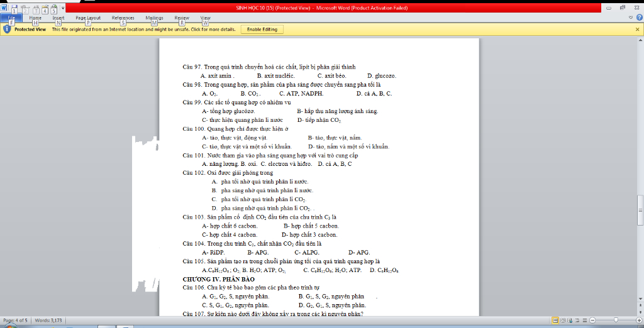This screenshot has height=328, width=644.
Task: Click answer B. pha sáng nhờ quá trình phân li nước
Action: pos(262,190)
